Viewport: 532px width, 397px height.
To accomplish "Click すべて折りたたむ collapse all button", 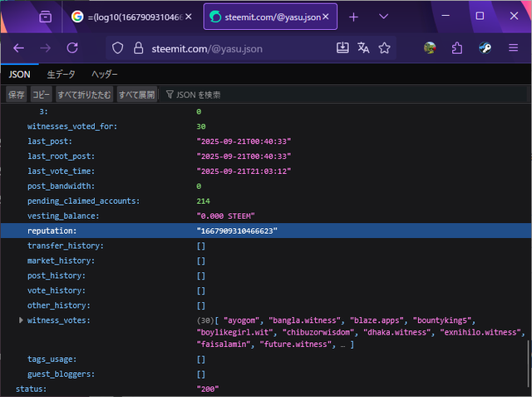I will (x=84, y=94).
